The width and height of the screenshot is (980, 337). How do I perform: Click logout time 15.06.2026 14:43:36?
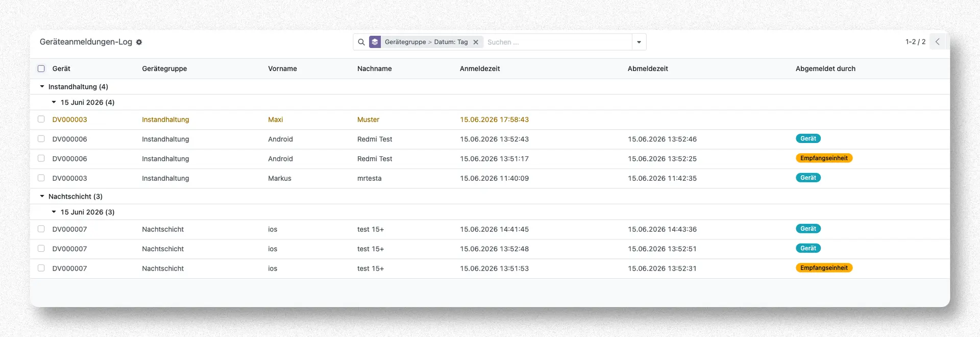(x=662, y=229)
